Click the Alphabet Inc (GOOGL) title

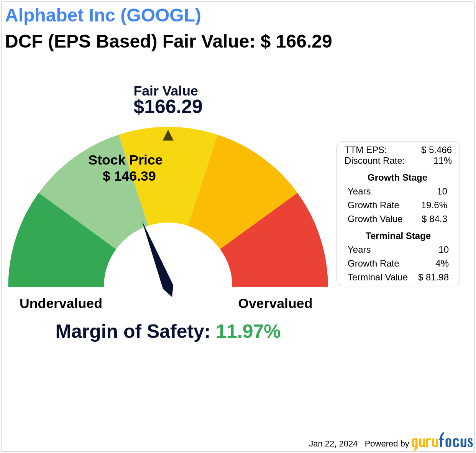[x=103, y=16]
